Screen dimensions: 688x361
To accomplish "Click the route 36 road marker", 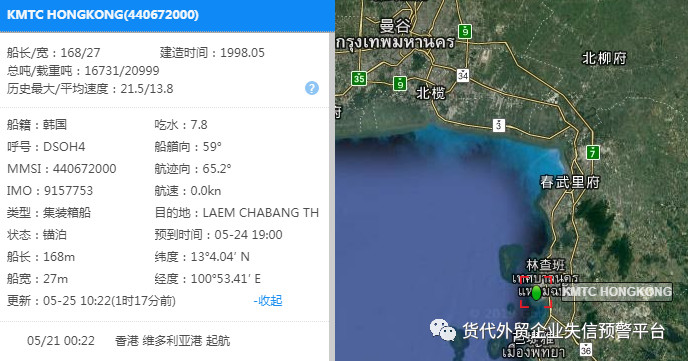I will point(586,350).
